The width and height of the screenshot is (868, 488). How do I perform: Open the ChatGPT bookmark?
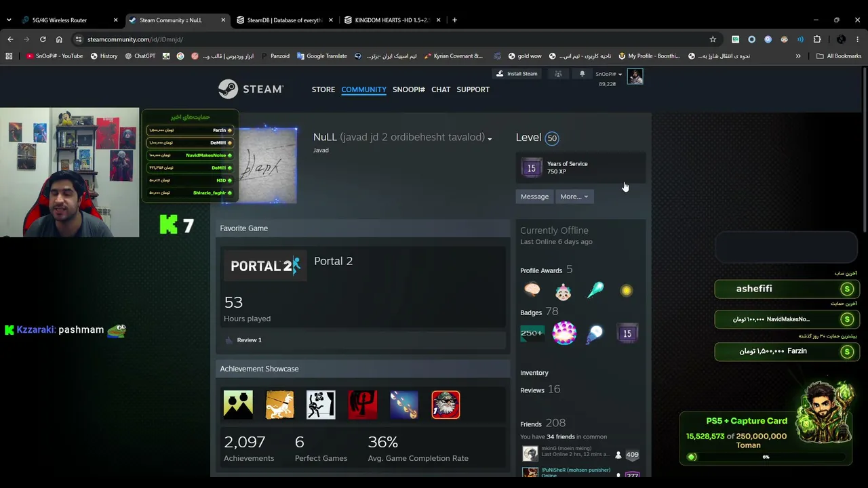[x=140, y=56]
